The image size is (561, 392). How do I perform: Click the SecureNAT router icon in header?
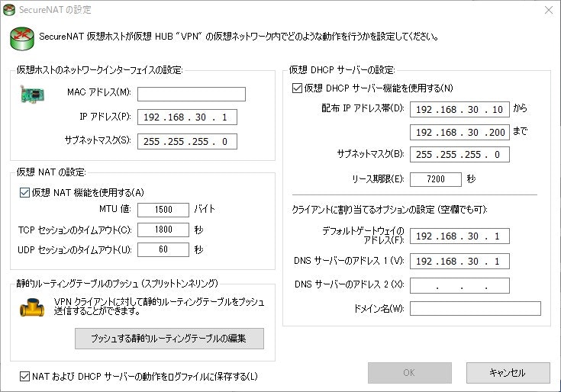22,38
